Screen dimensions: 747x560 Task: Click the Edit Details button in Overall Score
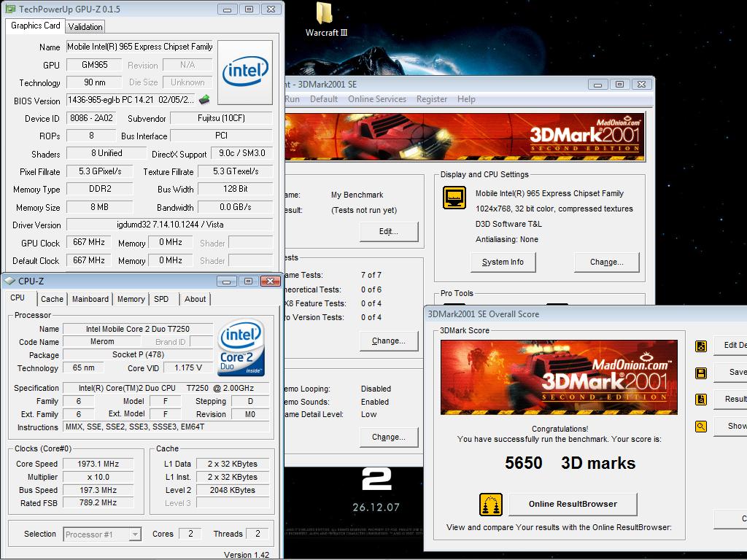[x=730, y=345]
